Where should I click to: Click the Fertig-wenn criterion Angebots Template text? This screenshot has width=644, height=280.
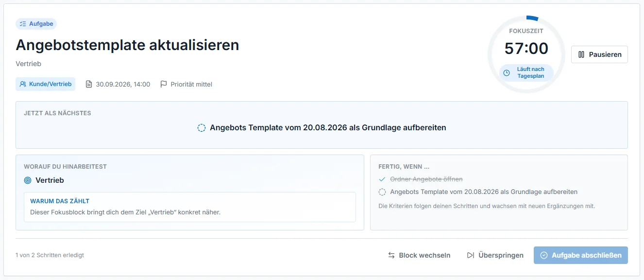(x=484, y=192)
